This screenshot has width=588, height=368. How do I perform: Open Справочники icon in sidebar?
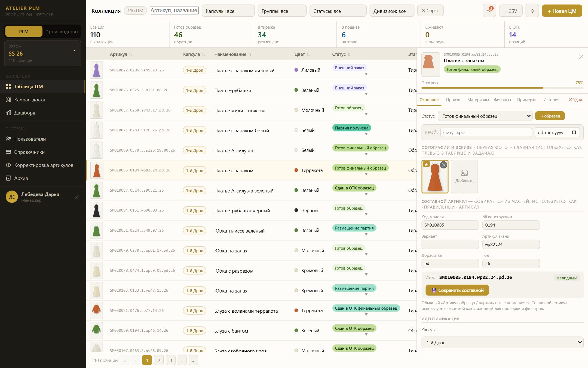(8, 152)
